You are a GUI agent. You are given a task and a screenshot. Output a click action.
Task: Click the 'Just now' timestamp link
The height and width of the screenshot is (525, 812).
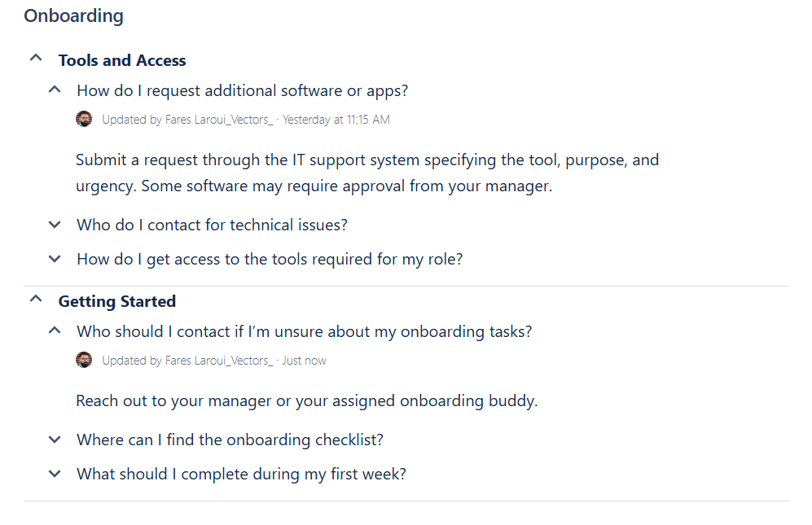coord(305,360)
